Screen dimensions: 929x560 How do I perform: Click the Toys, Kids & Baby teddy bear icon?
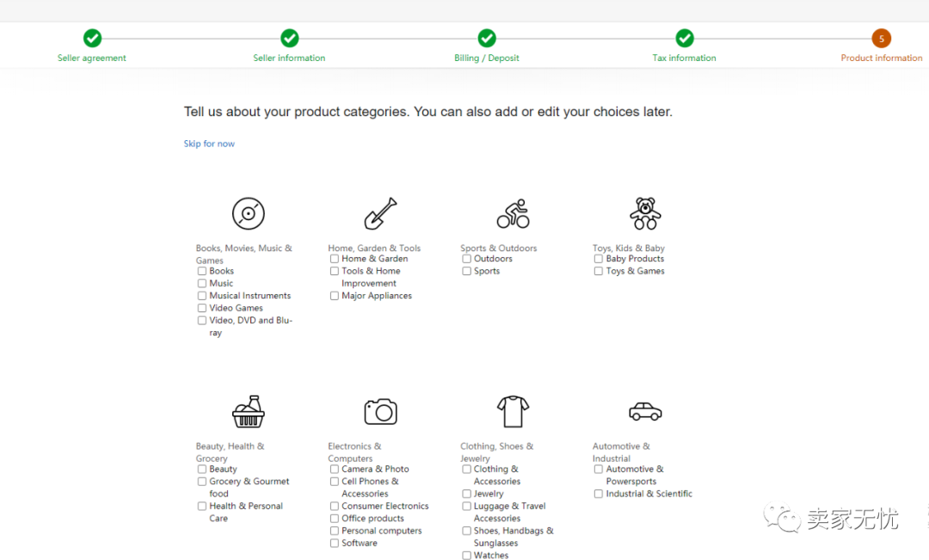click(x=645, y=213)
